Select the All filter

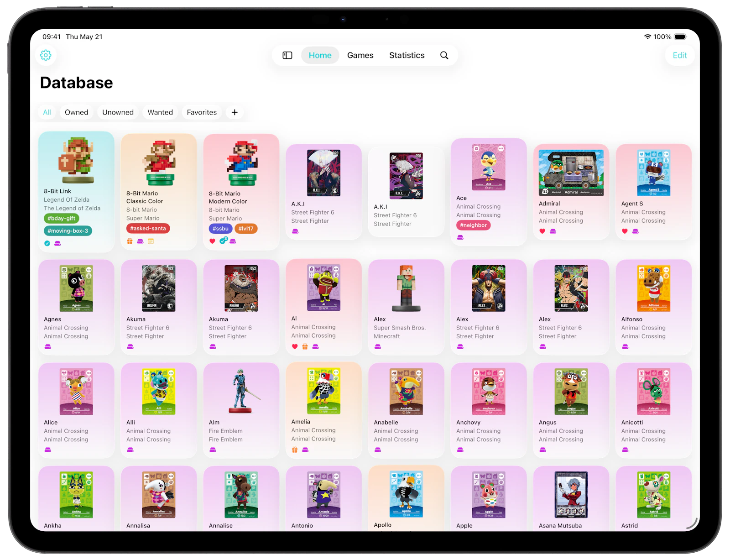pos(47,112)
